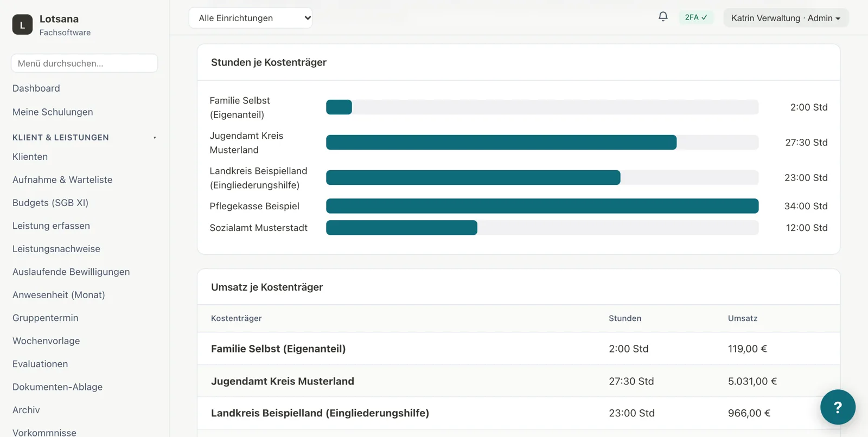Viewport: 868px width, 437px height.
Task: Open the notifications bell
Action: pos(663,17)
